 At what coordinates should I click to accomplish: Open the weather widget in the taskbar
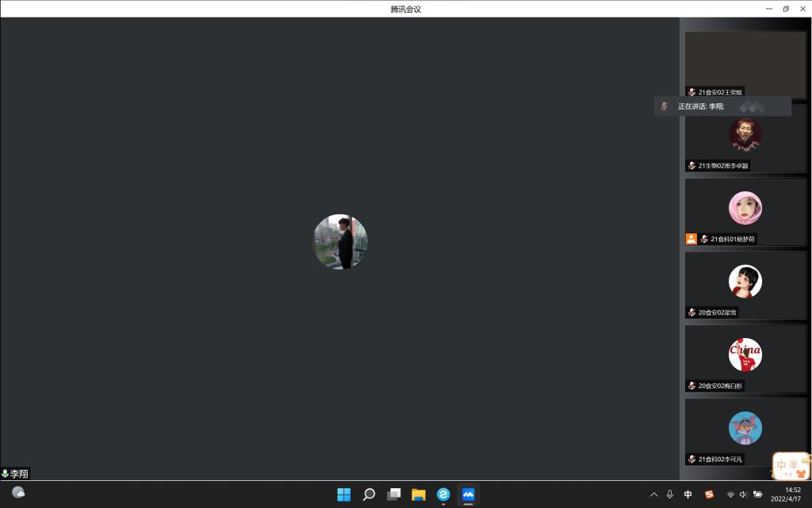(18, 492)
